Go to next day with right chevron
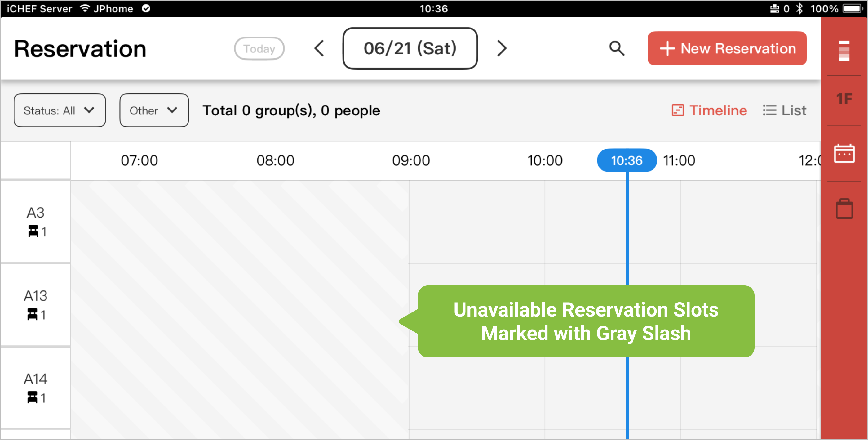This screenshot has height=440, width=868. tap(502, 48)
